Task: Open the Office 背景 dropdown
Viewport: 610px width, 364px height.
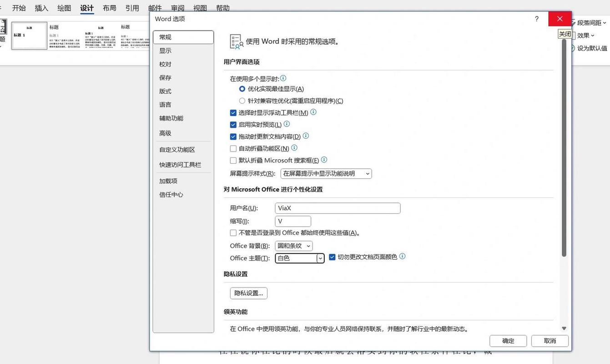Action: pyautogui.click(x=294, y=246)
